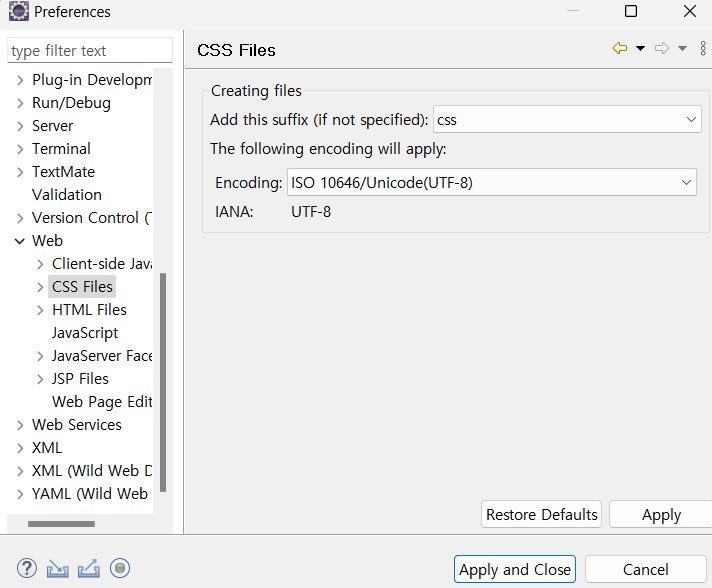Screen dimensions: 712x588
Task: Select Run/Debug tree item
Action: [x=71, y=103]
